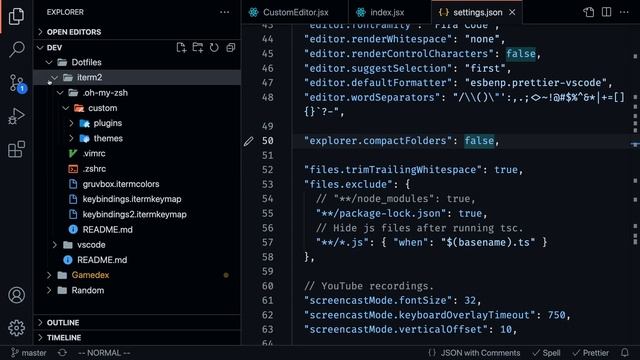Collapse the custom folder

66,108
